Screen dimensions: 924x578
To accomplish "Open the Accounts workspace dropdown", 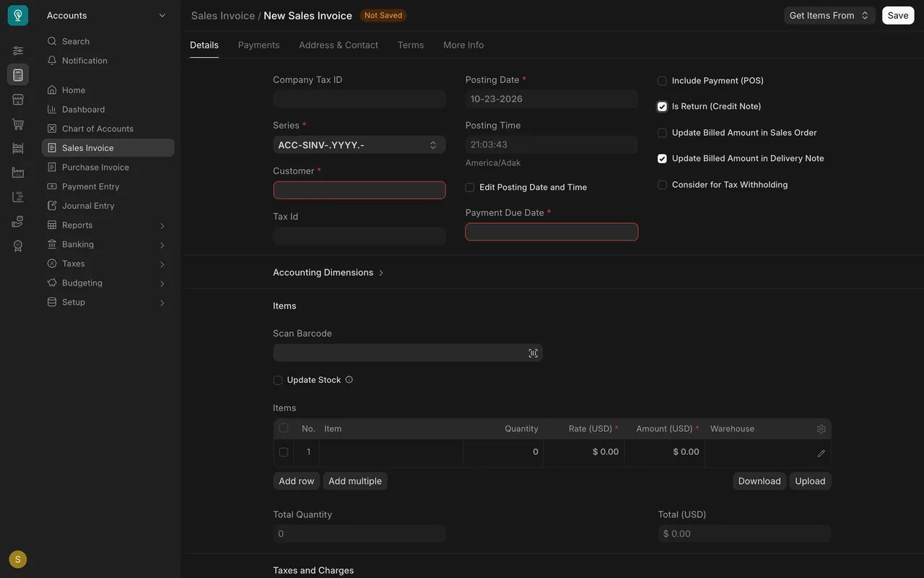I will (107, 15).
